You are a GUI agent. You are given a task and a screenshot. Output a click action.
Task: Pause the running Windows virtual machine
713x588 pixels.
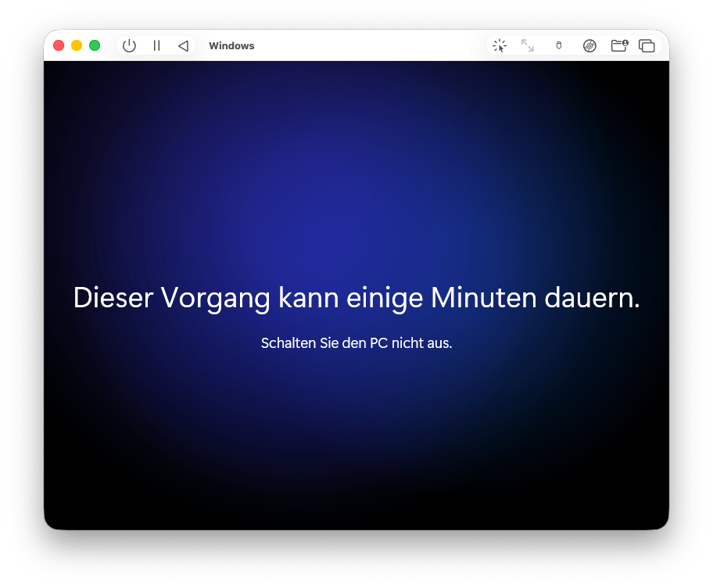[156, 45]
